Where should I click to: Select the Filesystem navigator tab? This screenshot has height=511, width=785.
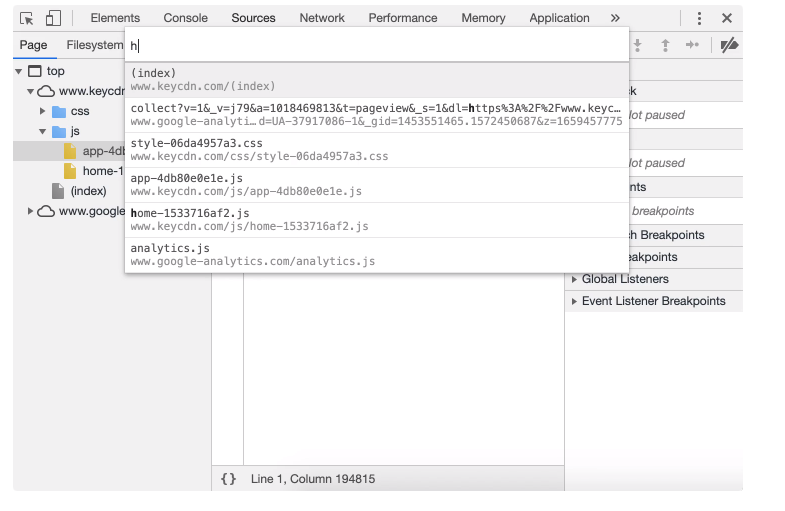pos(95,45)
